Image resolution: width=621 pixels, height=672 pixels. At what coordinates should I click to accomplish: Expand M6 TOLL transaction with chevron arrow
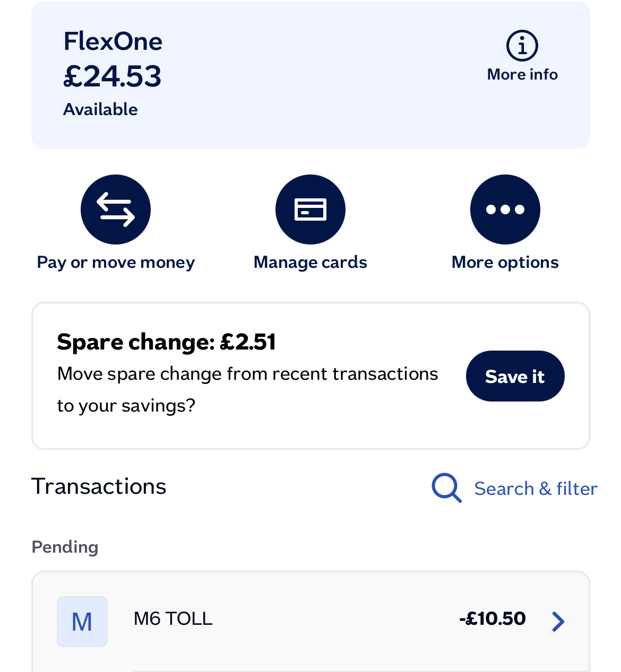coord(558,621)
